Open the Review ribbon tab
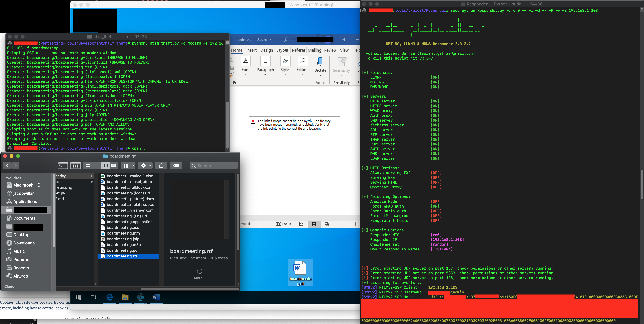This screenshot has height=324, width=644. pyautogui.click(x=330, y=50)
